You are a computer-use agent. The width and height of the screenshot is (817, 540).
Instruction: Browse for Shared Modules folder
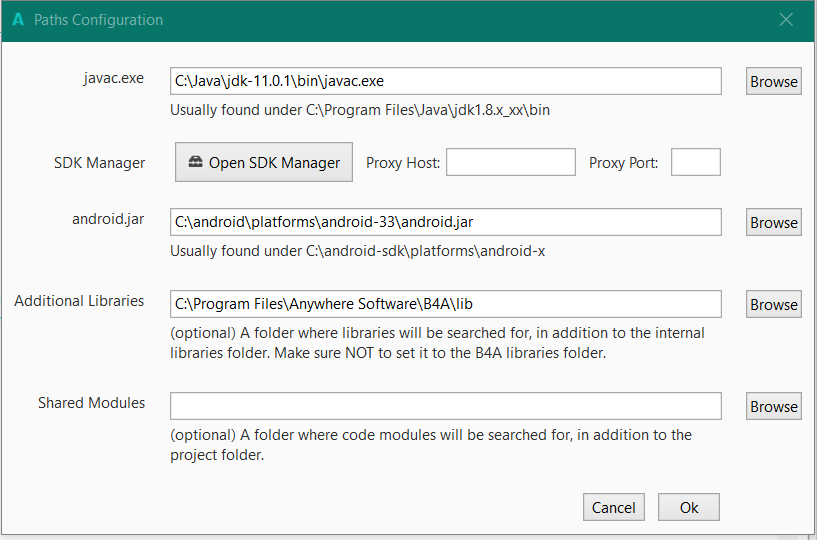[x=774, y=407]
